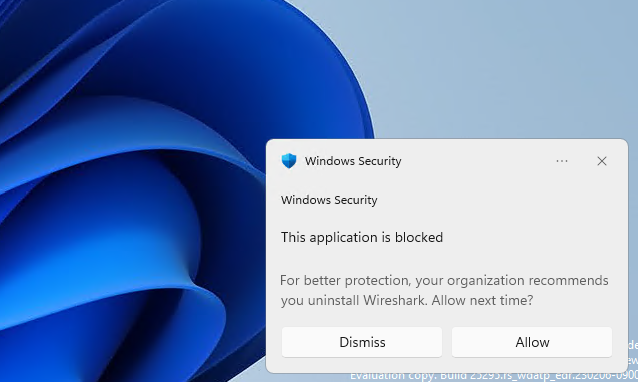
Task: Click the second Windows Security subtitle line
Action: click(x=329, y=200)
